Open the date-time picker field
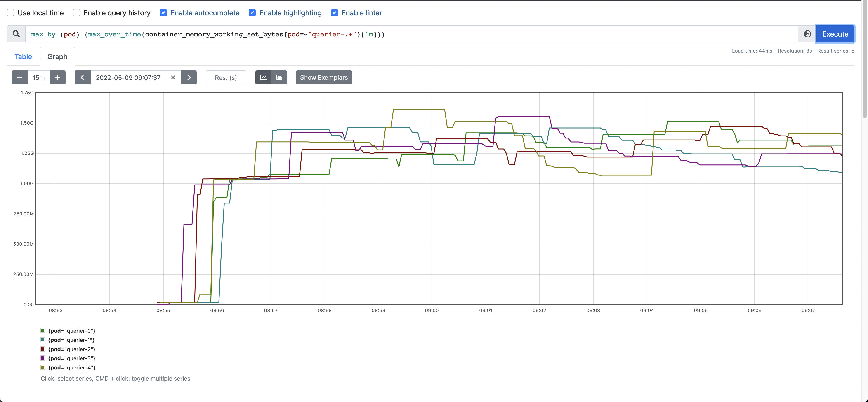 [128, 77]
